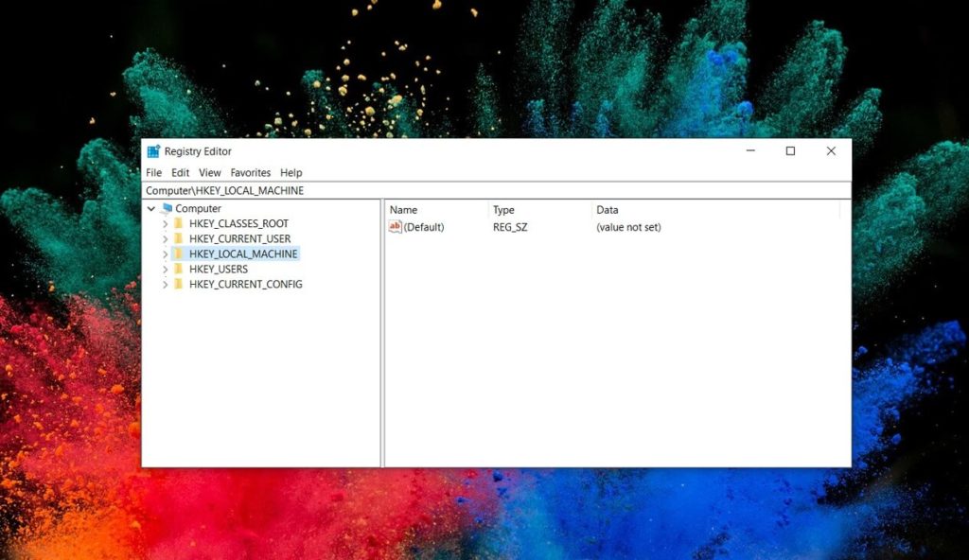Open the File menu
The width and height of the screenshot is (969, 560).
coord(154,172)
